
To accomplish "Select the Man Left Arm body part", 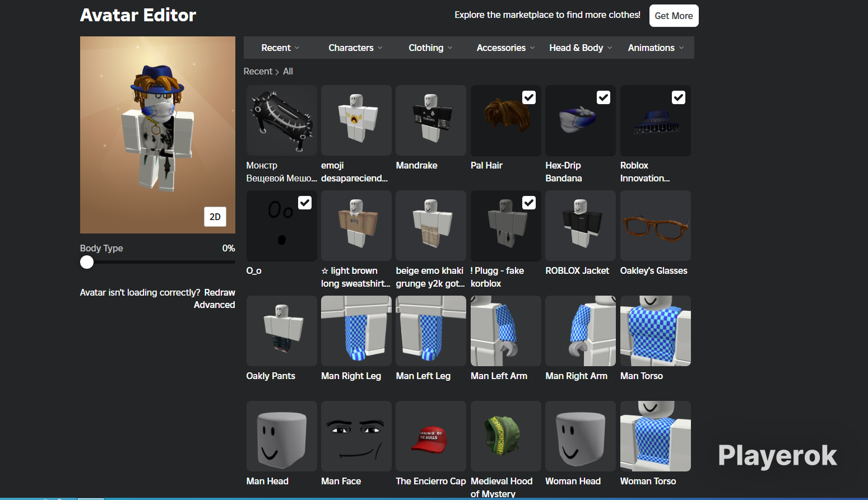I will coord(506,331).
